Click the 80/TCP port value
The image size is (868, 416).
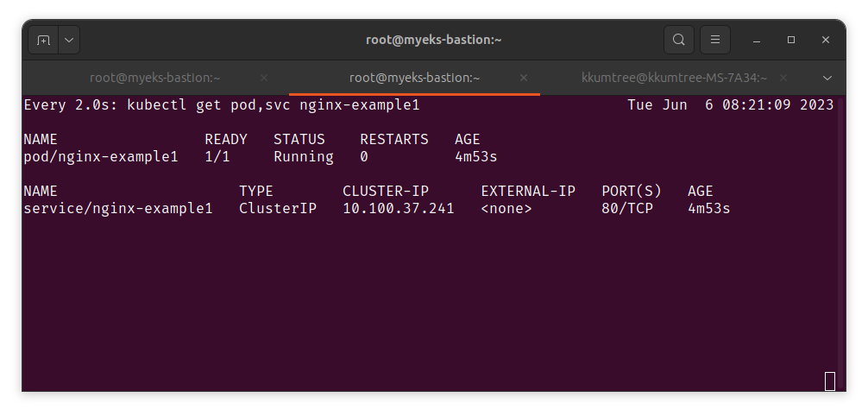[x=627, y=209]
